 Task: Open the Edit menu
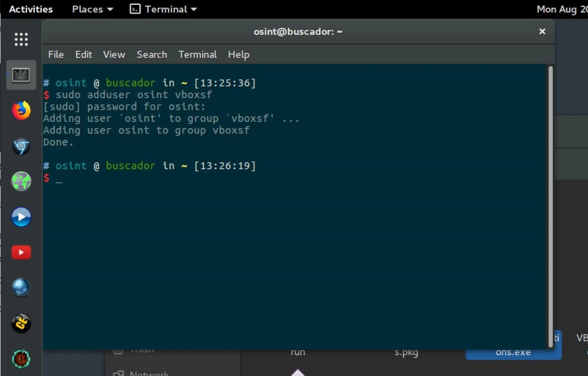(84, 55)
